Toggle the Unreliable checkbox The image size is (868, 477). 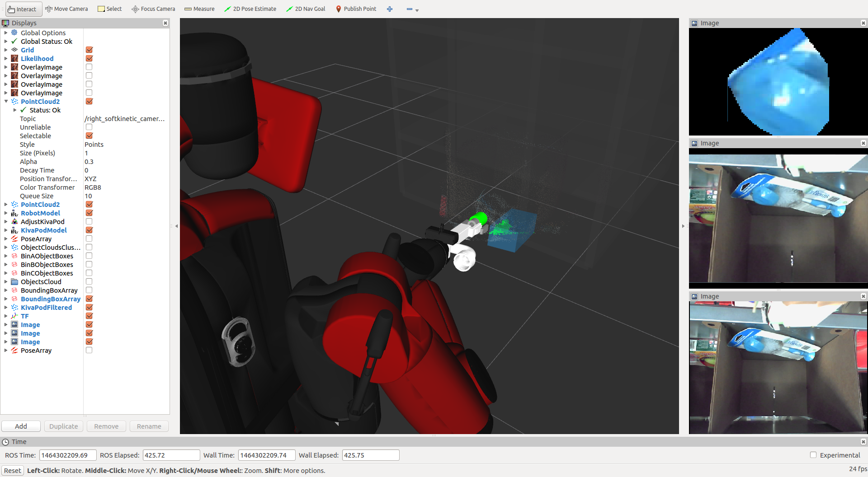click(89, 127)
